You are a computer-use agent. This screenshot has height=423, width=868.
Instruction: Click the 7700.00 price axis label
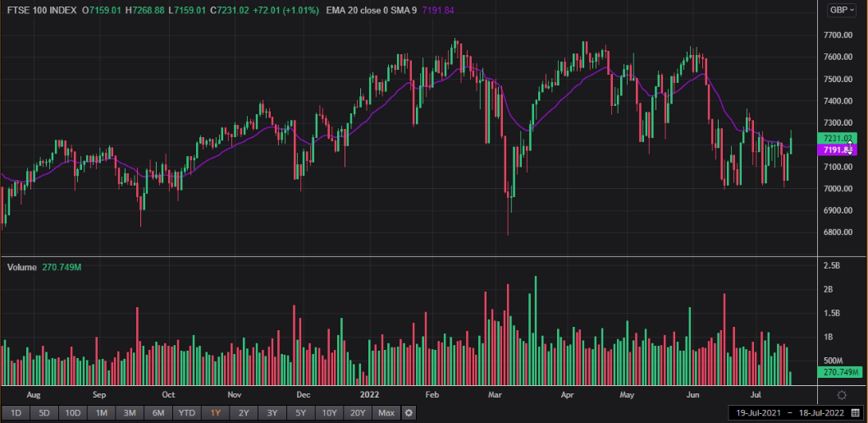click(x=838, y=35)
